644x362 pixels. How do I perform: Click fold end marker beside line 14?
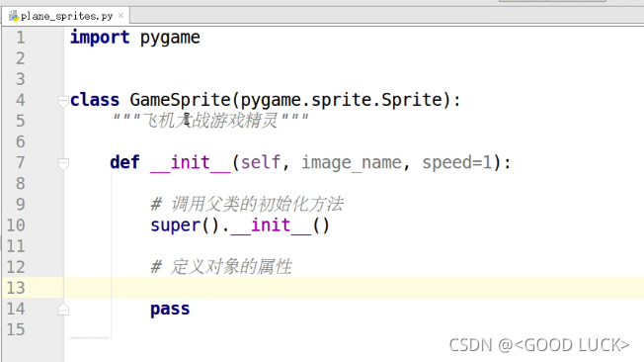point(63,310)
